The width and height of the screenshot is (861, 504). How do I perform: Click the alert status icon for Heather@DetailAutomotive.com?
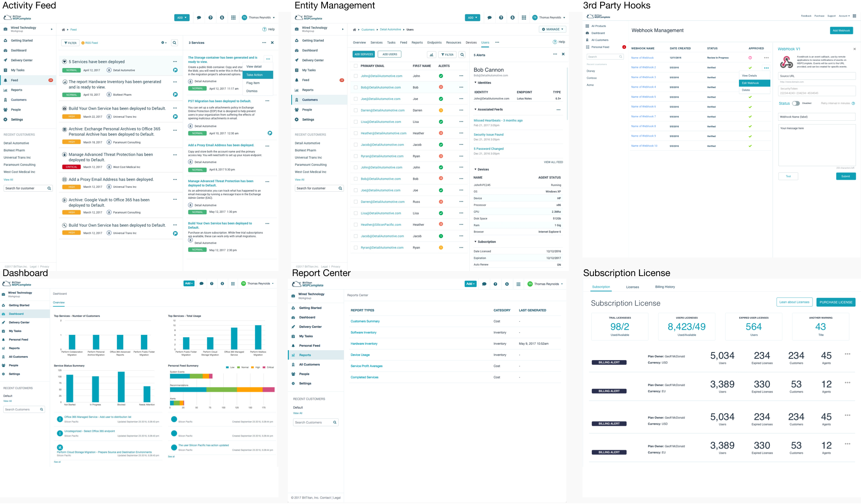pos(441,133)
